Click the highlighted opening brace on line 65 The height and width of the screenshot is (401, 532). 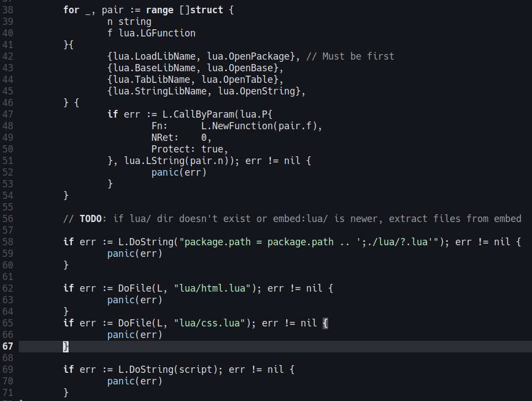click(x=325, y=323)
